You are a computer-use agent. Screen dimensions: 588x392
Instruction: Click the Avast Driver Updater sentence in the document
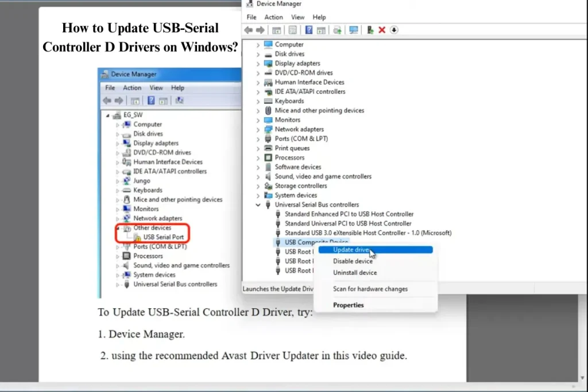pos(253,355)
